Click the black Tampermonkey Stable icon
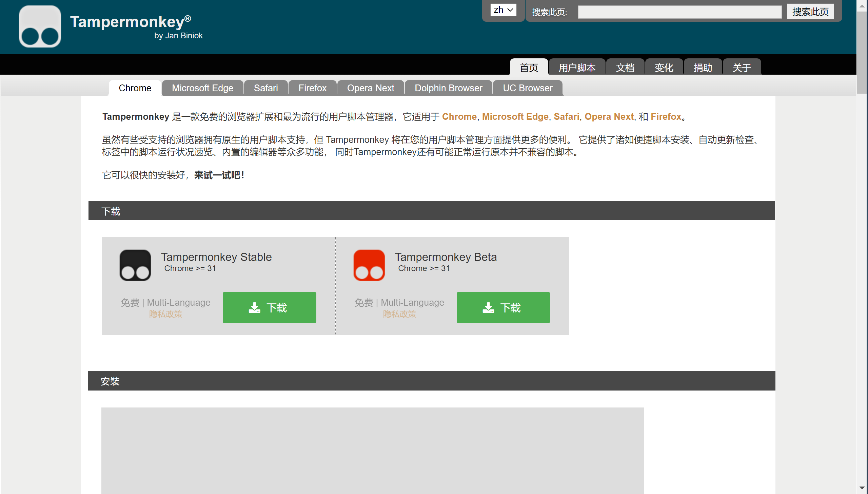 135,265
